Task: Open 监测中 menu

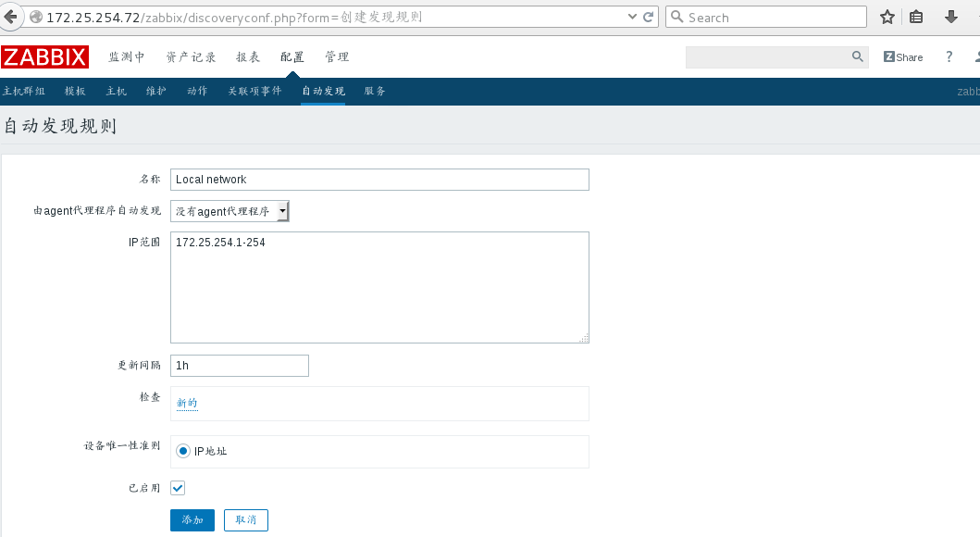Action: [126, 56]
